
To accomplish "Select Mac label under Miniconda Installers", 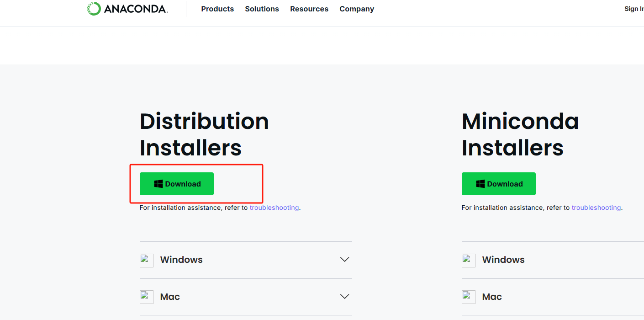I will (492, 297).
